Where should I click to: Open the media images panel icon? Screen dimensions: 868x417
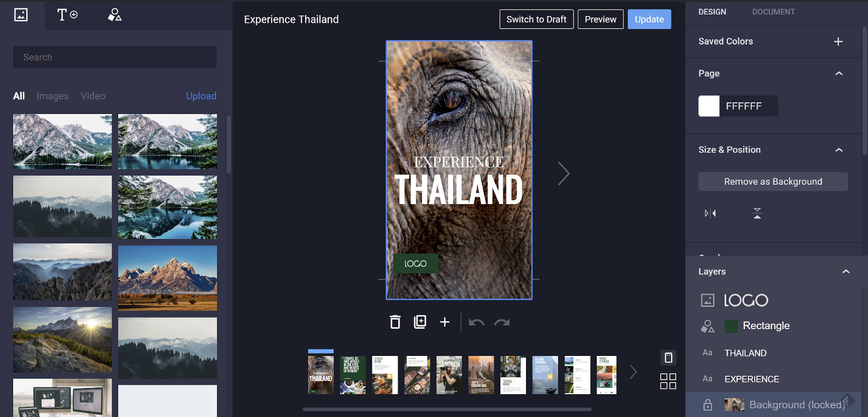pos(21,15)
